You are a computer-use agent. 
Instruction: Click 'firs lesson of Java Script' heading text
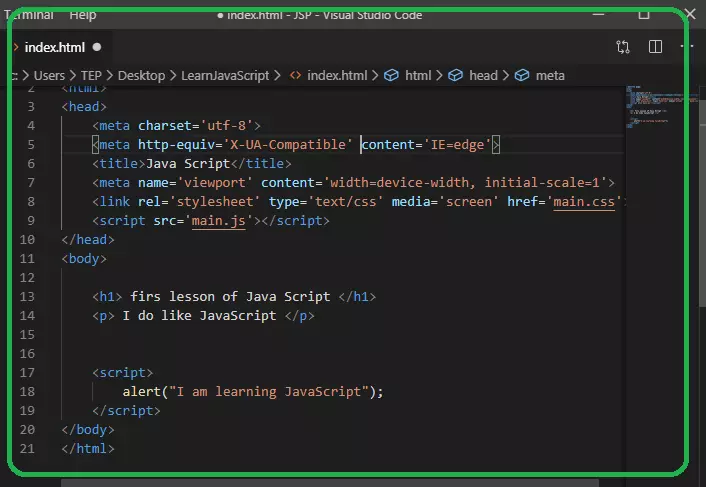[230, 297]
